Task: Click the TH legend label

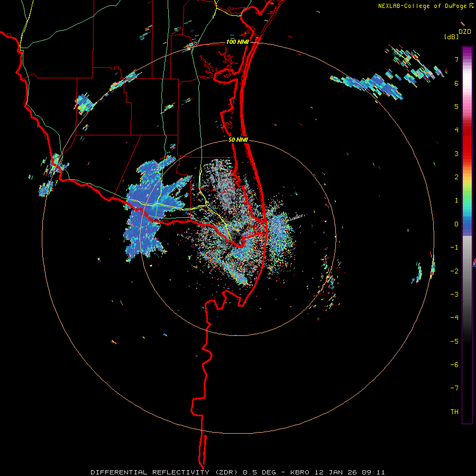Action: coord(454,412)
